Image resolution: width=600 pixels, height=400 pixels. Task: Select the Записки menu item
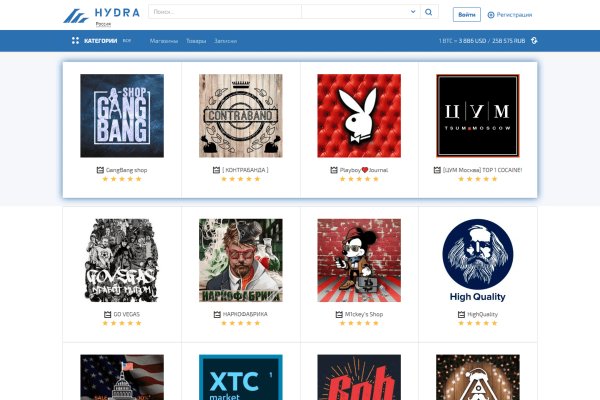click(x=226, y=41)
